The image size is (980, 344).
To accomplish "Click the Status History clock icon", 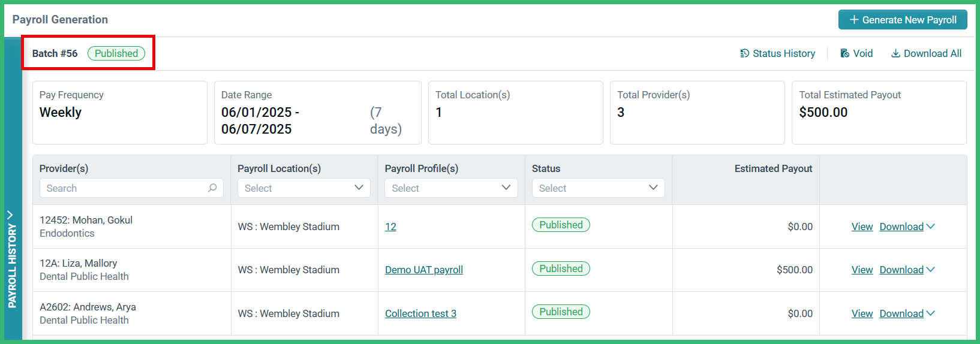I will 744,53.
